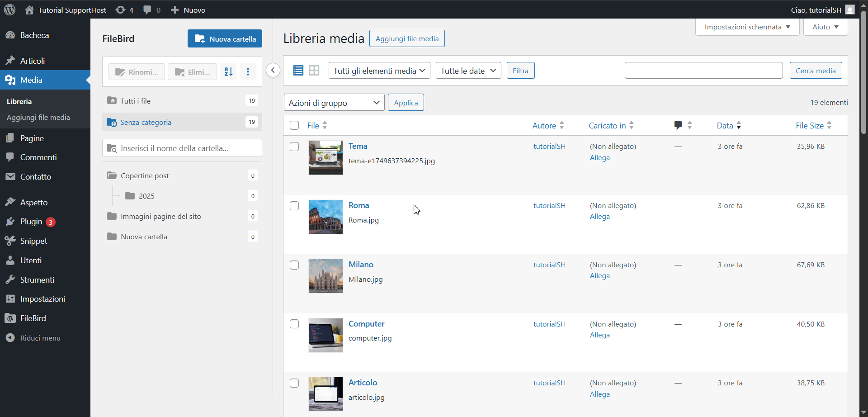Open the Nuovo menu in admin bar
The width and height of the screenshot is (868, 417).
tap(188, 10)
